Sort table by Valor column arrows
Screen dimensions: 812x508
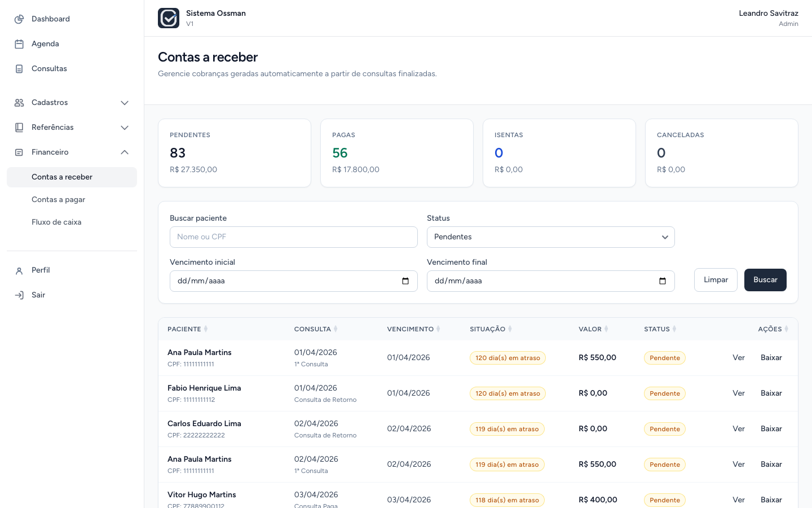pos(606,329)
